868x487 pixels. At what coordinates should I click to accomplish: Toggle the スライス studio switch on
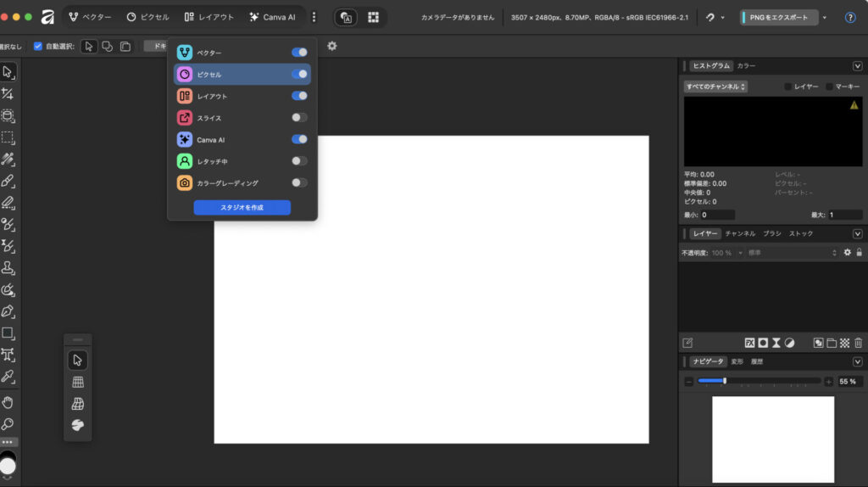point(299,118)
